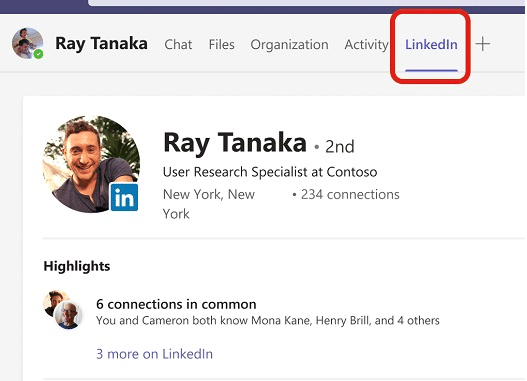Click the LinkedIn logo badge on photo
Viewport: 527px width, 381px height.
(x=124, y=197)
